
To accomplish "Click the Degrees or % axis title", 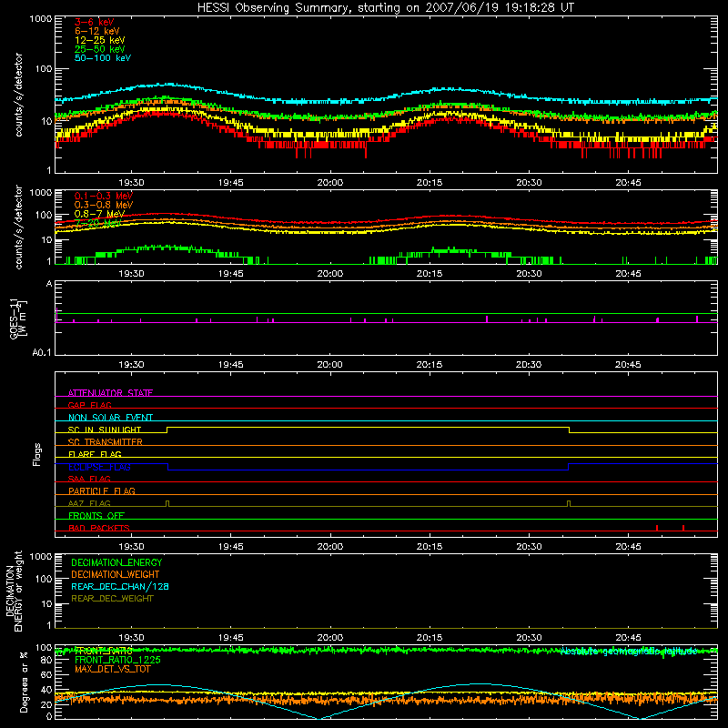I will pos(24,682).
